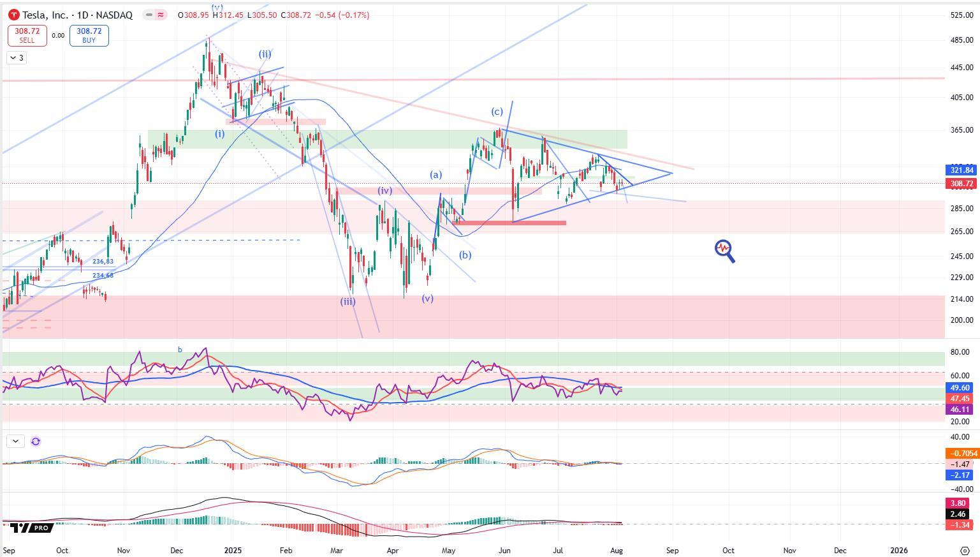Click the purple sync arrows icon
Screen dimensions: 980x557
[36, 441]
